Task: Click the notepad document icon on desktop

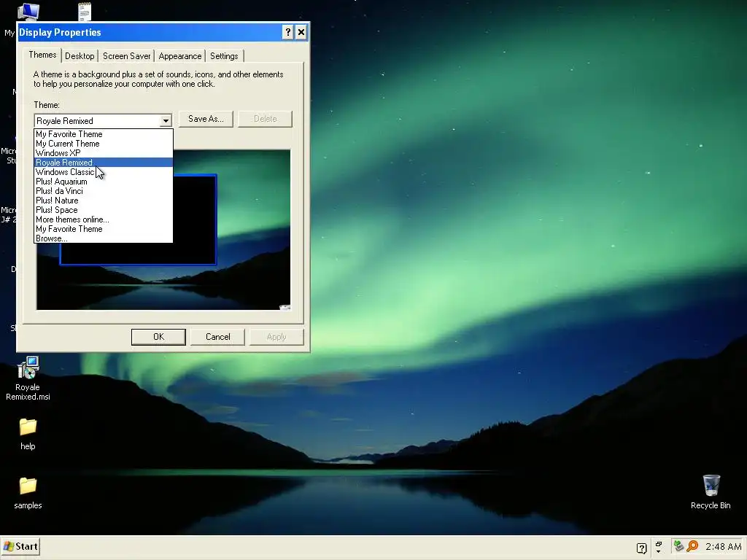Action: pos(85,12)
